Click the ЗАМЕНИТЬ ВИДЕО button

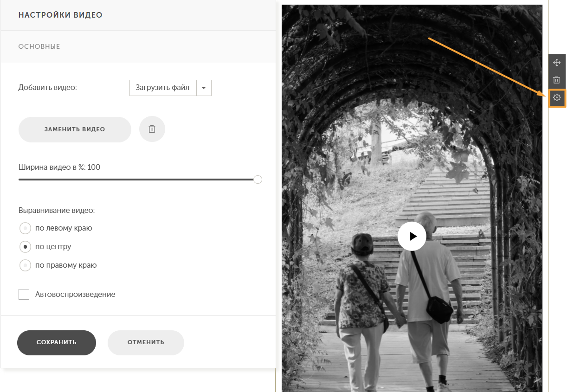click(x=75, y=129)
